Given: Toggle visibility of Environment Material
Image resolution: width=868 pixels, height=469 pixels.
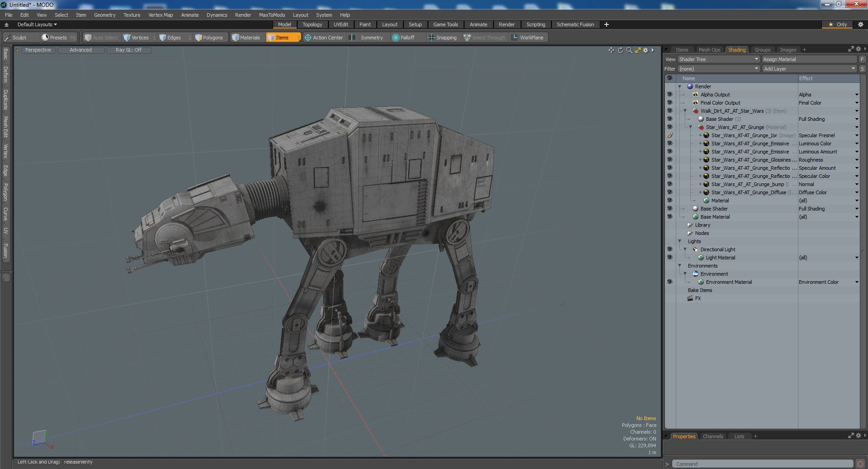Looking at the screenshot, I should [669, 282].
